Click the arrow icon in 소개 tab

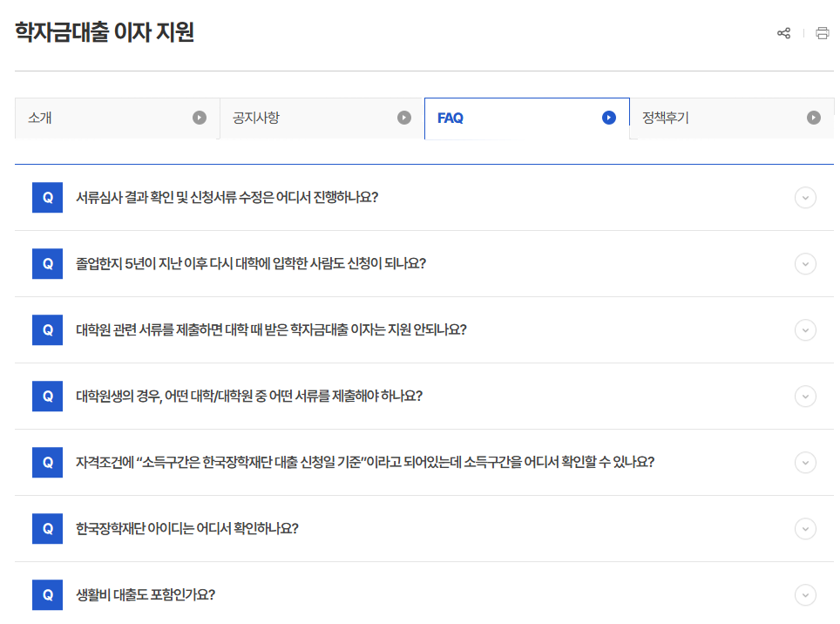(200, 118)
